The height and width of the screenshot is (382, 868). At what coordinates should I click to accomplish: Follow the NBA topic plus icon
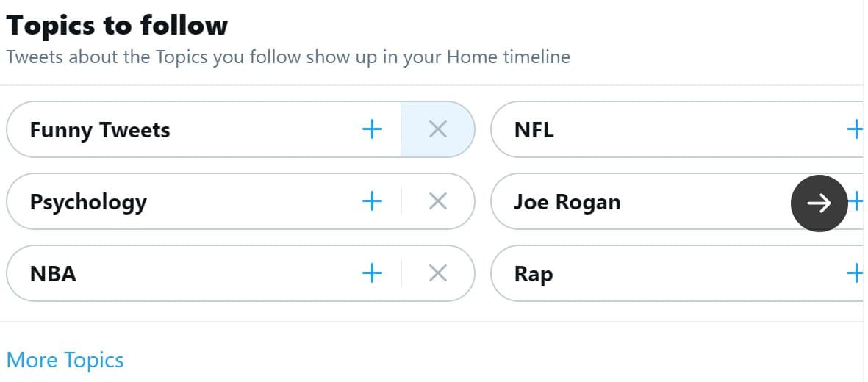click(x=373, y=273)
